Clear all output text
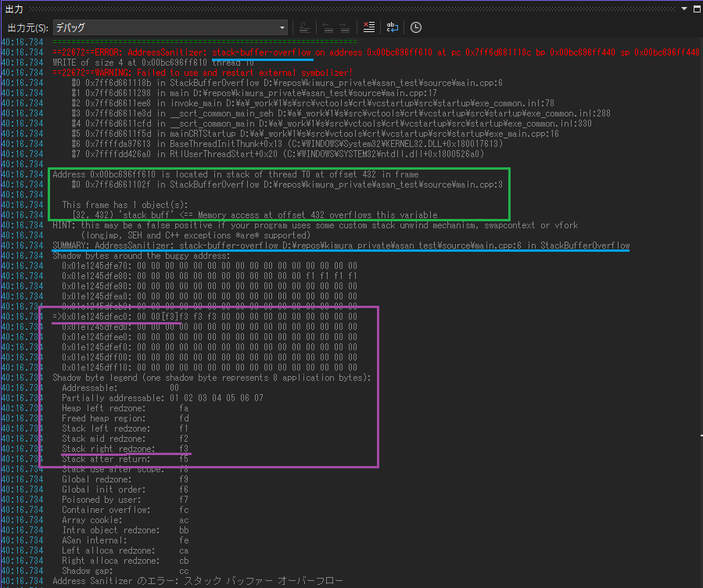The width and height of the screenshot is (703, 588). (x=369, y=27)
